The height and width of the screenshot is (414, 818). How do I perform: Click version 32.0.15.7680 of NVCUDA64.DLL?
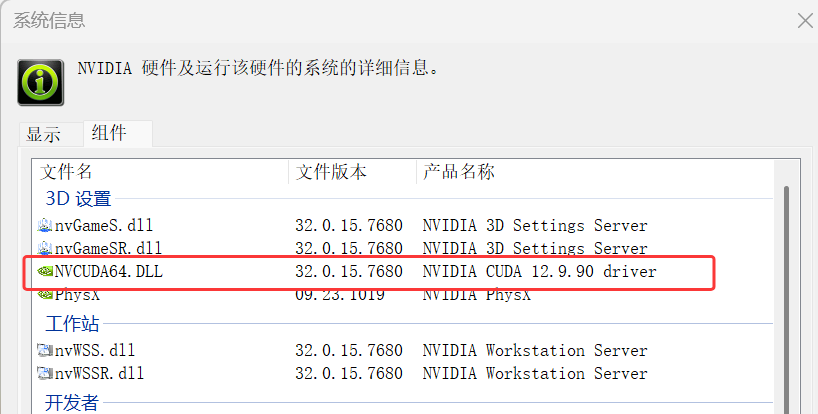(x=348, y=271)
